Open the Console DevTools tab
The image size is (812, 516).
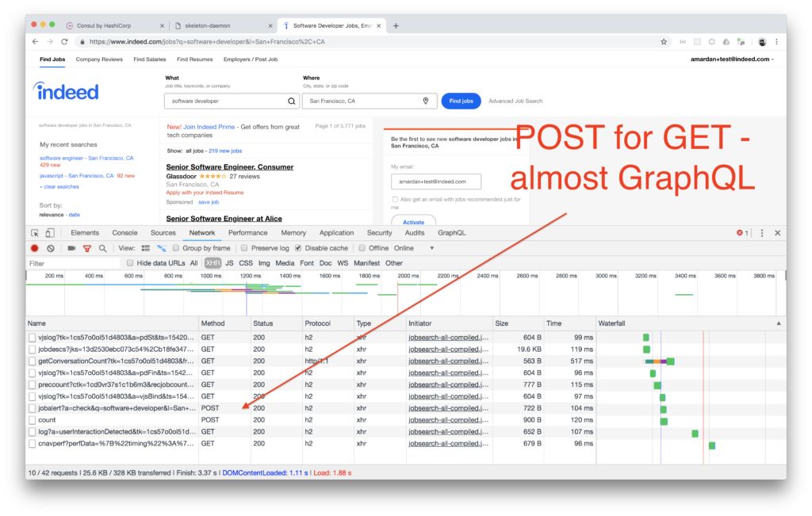[x=124, y=233]
